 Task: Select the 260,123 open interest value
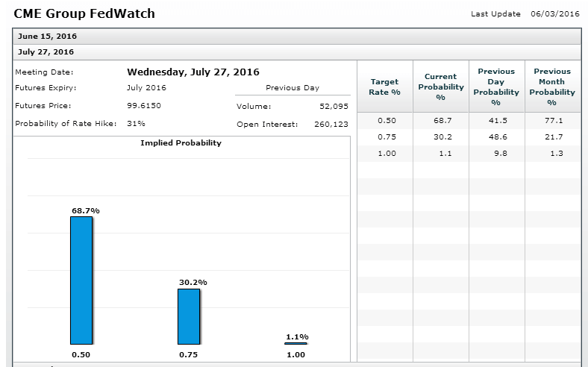pos(331,125)
